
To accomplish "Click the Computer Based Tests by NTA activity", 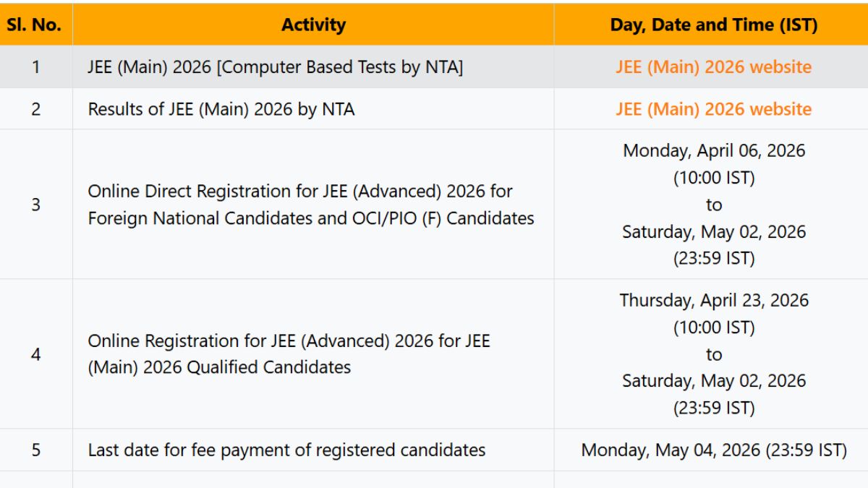I will click(275, 67).
